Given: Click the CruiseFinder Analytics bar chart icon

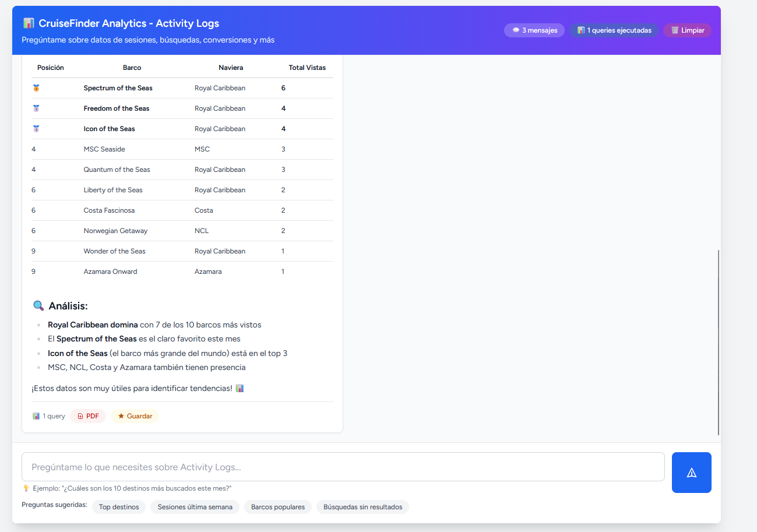Looking at the screenshot, I should tap(28, 23).
